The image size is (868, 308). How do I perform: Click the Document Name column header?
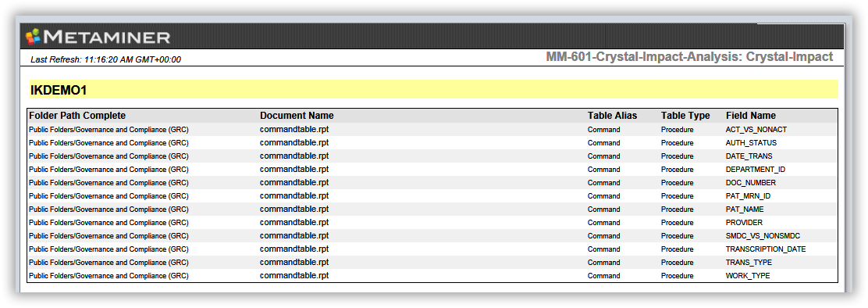(x=297, y=116)
